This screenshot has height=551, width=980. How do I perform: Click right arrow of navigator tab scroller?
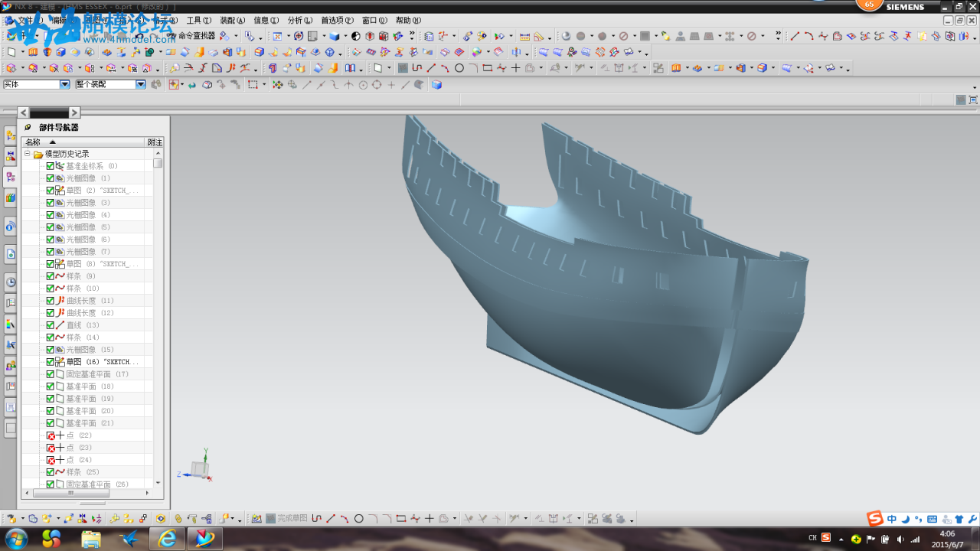[x=74, y=112]
